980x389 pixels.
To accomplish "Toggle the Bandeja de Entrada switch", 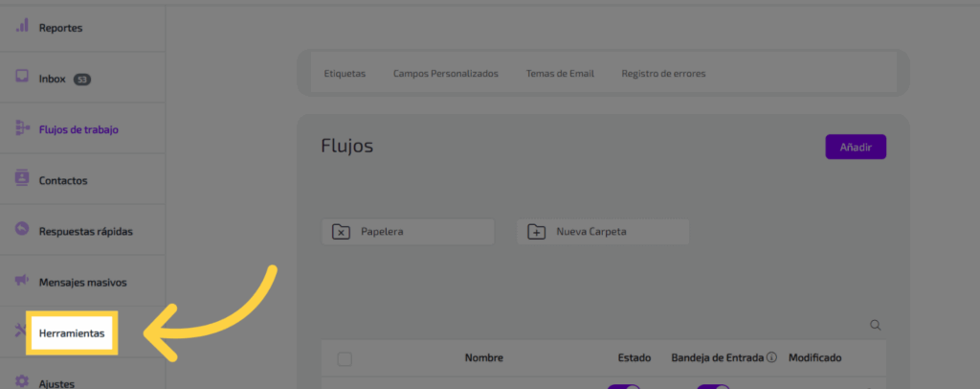I will point(713,386).
